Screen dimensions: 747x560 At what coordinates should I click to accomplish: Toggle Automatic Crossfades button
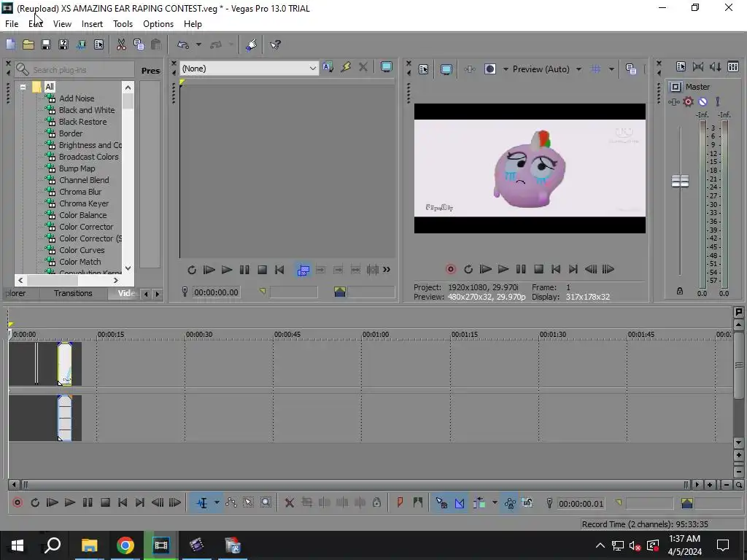(x=460, y=502)
